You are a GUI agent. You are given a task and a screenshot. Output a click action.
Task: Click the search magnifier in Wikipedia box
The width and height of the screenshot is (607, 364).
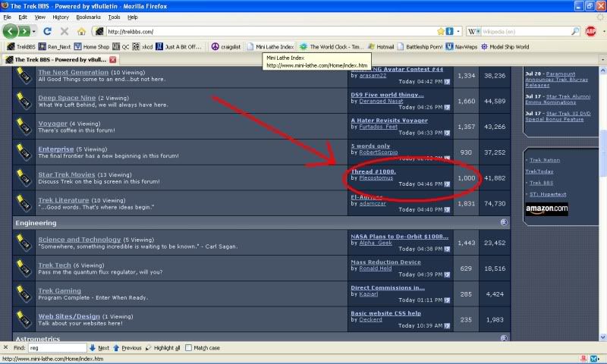click(575, 31)
